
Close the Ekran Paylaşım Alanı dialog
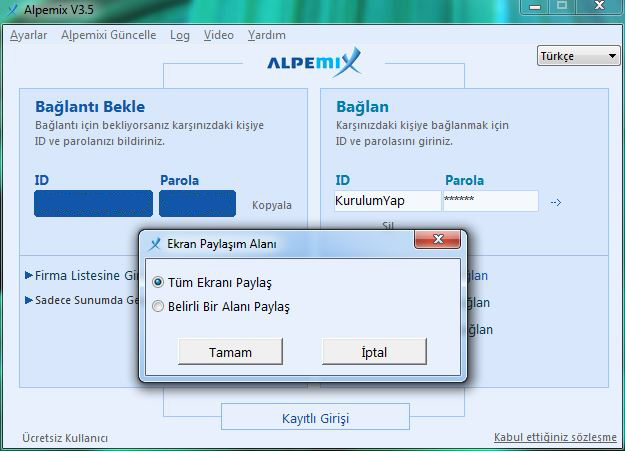click(x=438, y=239)
